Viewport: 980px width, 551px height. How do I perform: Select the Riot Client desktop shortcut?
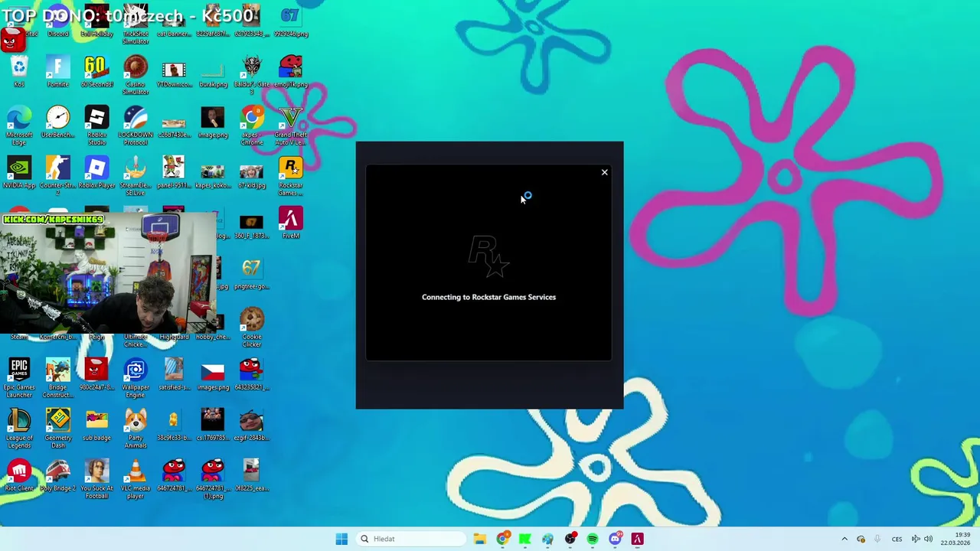[19, 476]
